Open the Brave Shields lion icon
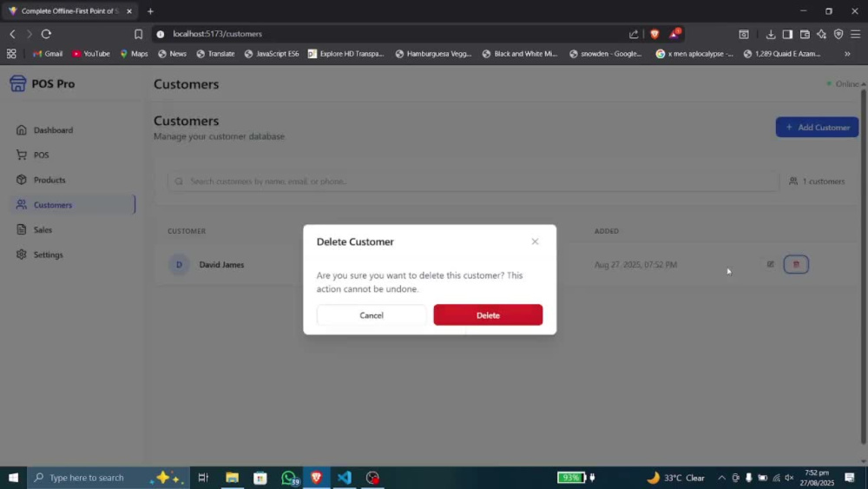868x489 pixels. tap(654, 34)
